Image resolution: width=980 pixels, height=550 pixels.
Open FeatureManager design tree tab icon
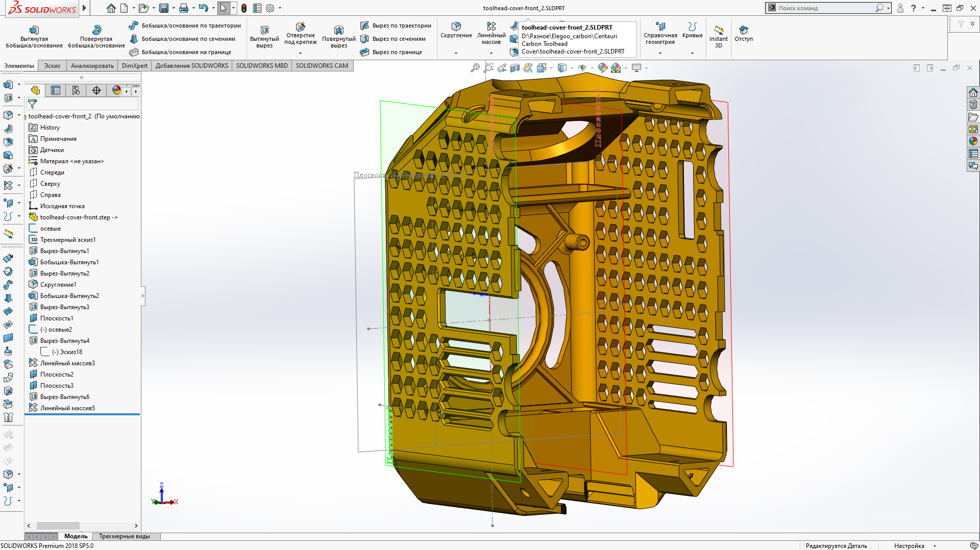(35, 90)
